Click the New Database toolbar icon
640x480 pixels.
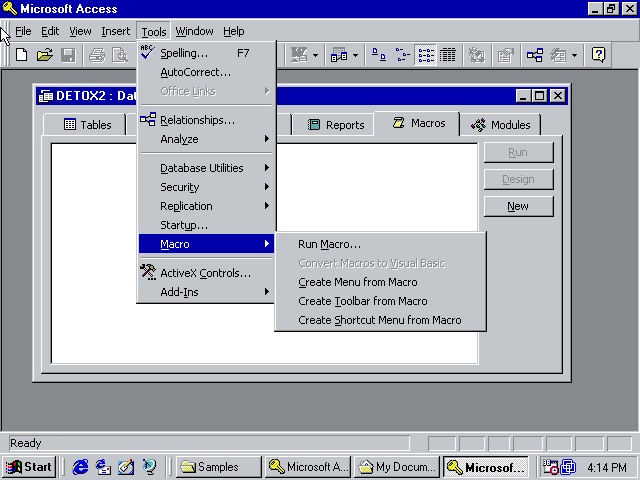(21, 55)
